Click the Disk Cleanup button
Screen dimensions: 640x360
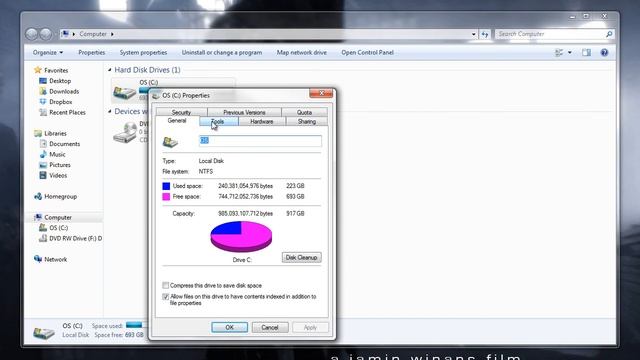tap(301, 258)
